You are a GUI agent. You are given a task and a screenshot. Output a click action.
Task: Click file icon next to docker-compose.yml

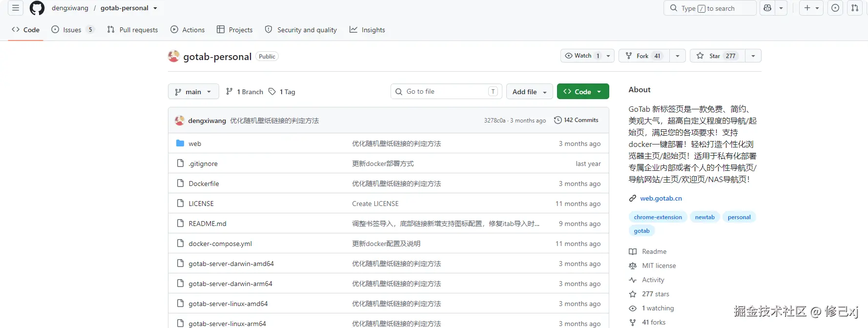180,243
